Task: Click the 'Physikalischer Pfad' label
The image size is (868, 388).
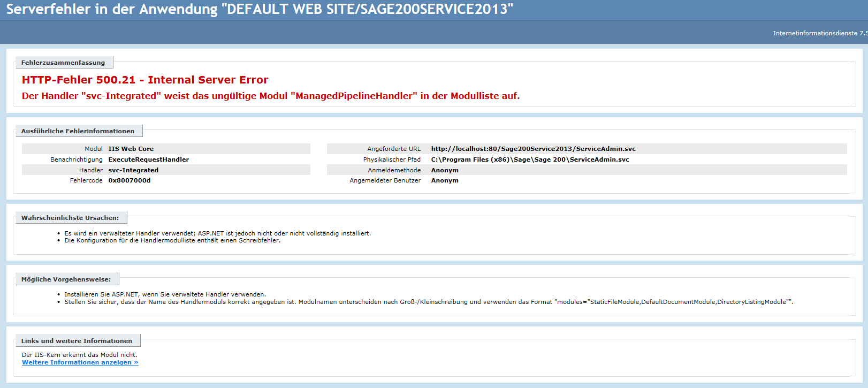Action: pos(392,159)
